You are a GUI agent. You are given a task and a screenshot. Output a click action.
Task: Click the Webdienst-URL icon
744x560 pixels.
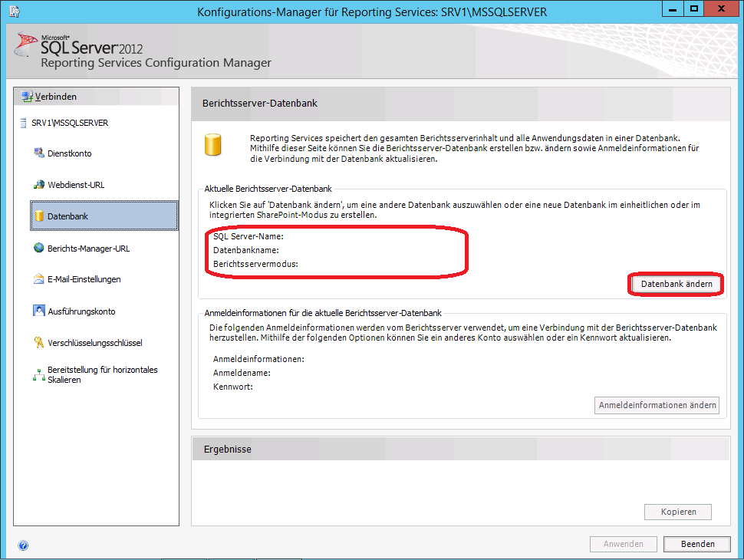pyautogui.click(x=39, y=185)
